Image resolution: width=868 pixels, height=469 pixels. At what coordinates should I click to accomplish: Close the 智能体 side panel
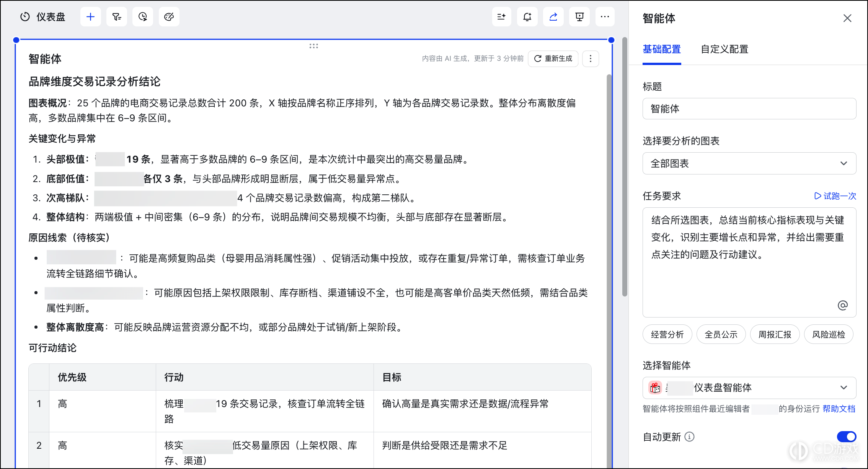847,18
